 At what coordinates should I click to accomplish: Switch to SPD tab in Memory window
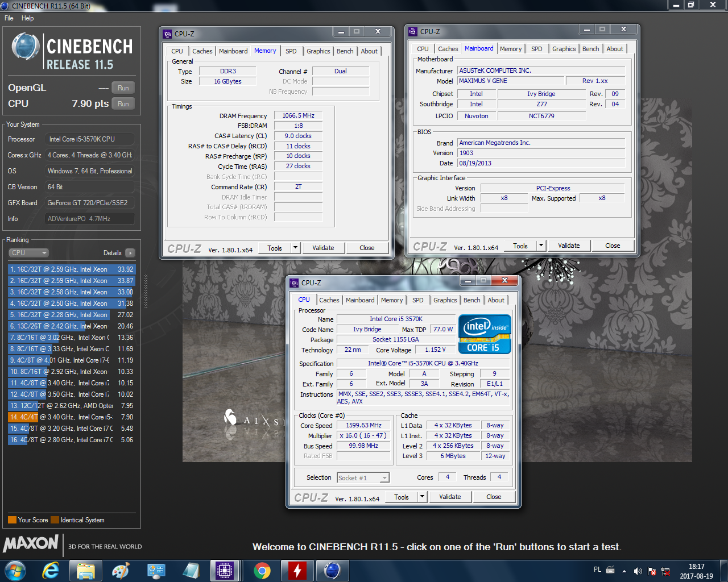coord(291,51)
